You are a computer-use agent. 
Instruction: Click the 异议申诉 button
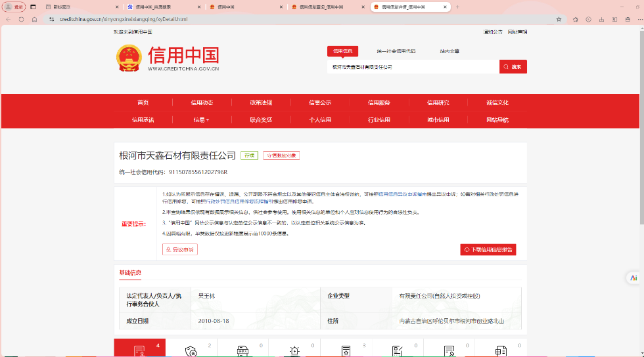pyautogui.click(x=180, y=249)
